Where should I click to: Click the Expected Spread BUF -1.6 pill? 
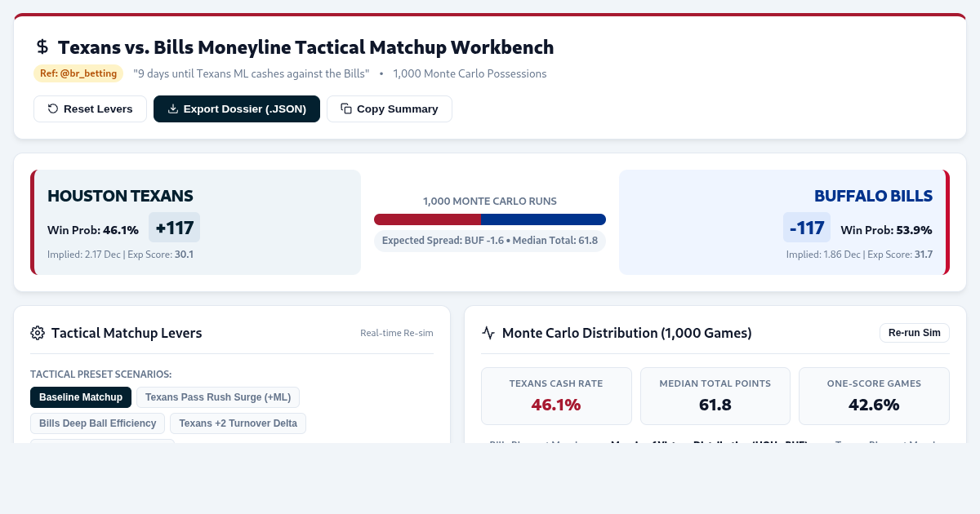[x=490, y=241]
